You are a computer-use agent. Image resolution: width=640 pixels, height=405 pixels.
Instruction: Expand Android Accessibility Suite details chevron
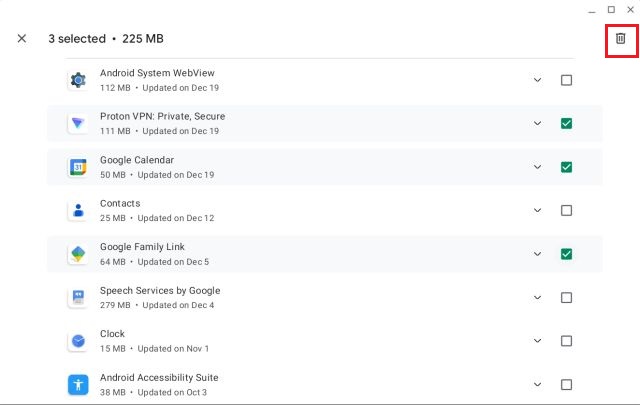tap(537, 384)
